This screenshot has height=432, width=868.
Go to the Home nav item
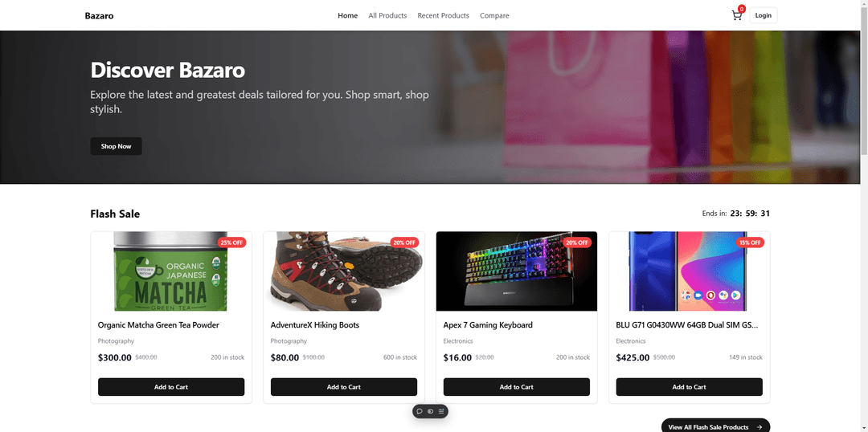pos(348,15)
